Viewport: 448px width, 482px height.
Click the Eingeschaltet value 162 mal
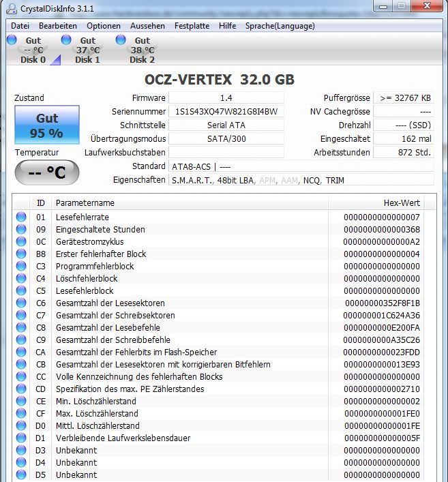404,138
